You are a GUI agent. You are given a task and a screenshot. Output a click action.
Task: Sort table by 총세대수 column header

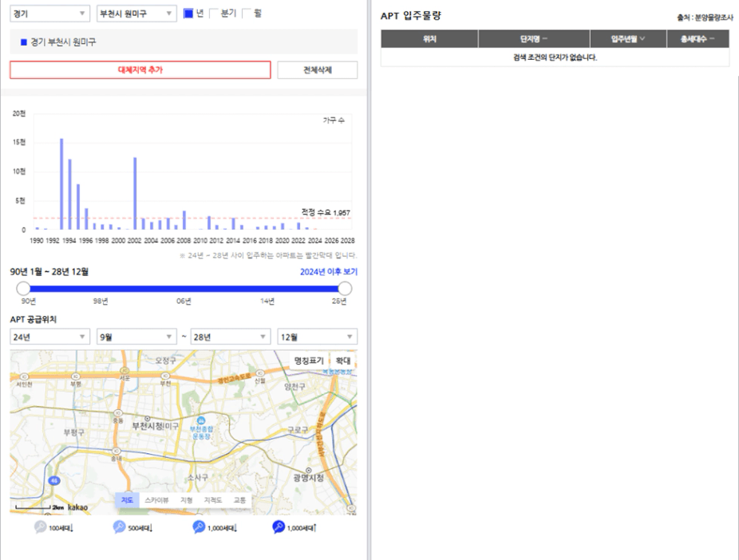coord(698,39)
